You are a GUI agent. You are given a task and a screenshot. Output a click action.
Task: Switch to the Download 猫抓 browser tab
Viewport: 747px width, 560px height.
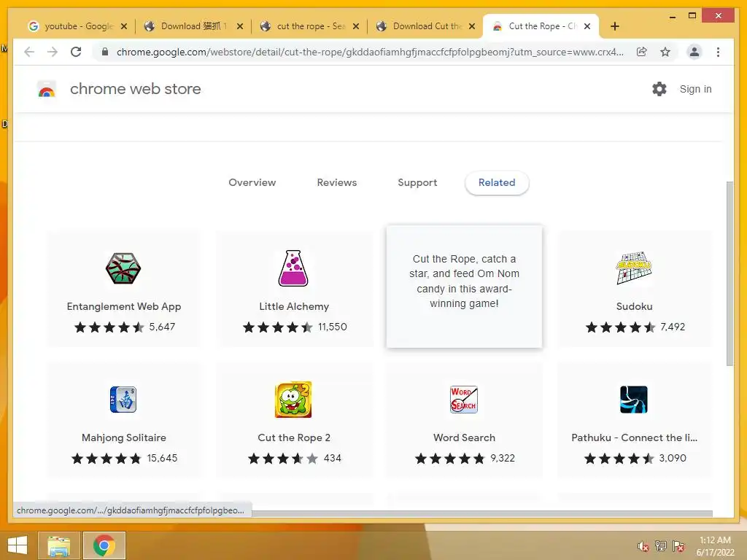point(193,26)
